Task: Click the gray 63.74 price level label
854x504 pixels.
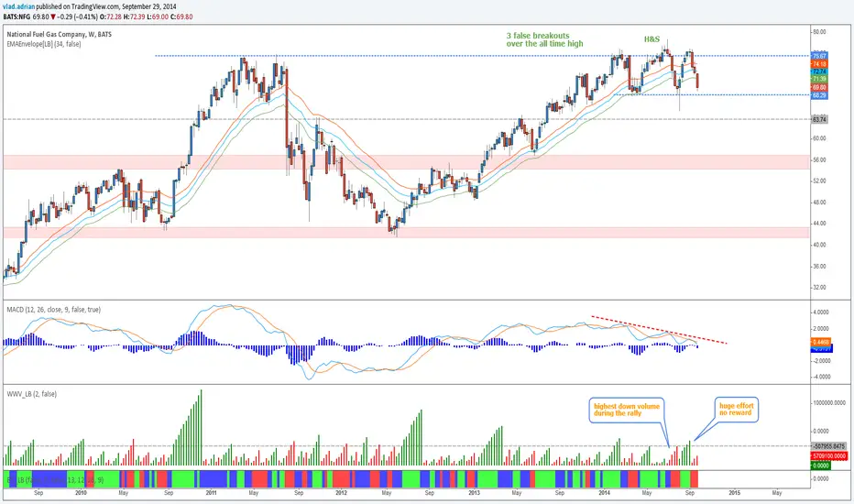Action: (x=819, y=119)
